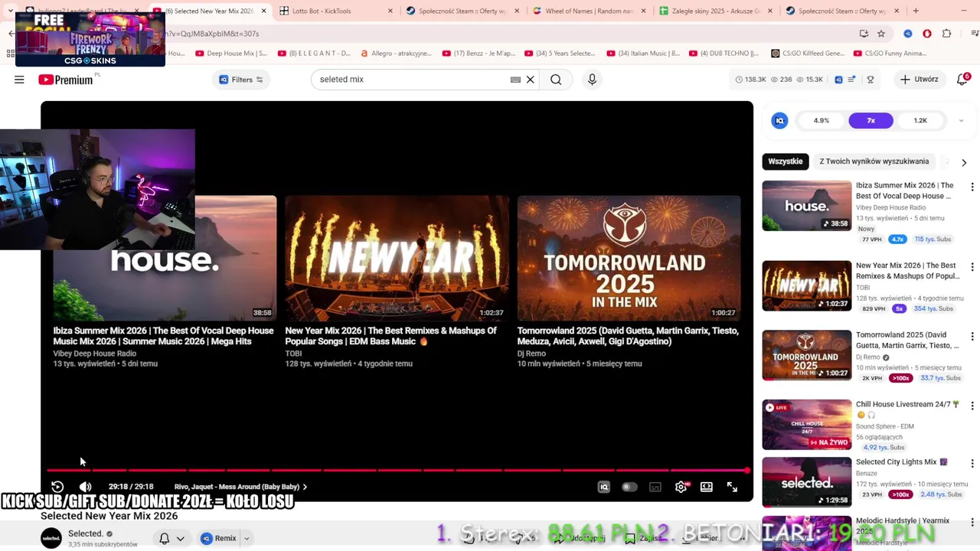
Task: Expand the vidIQ stats panel chevron
Action: coord(961,121)
